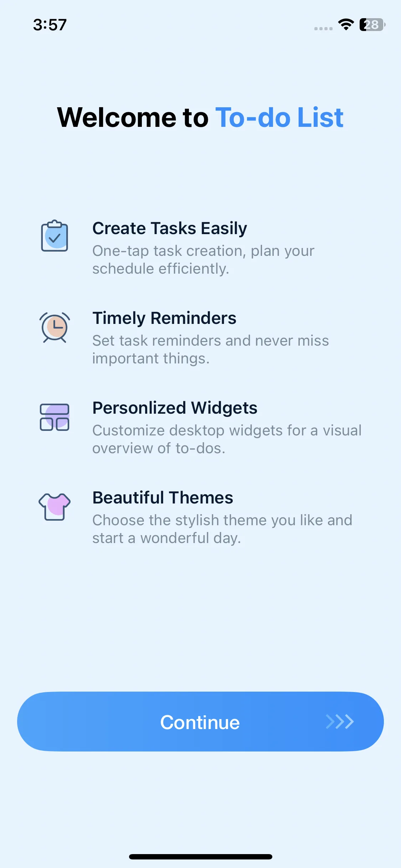Select the "Timely Reminders" heading

[164, 318]
